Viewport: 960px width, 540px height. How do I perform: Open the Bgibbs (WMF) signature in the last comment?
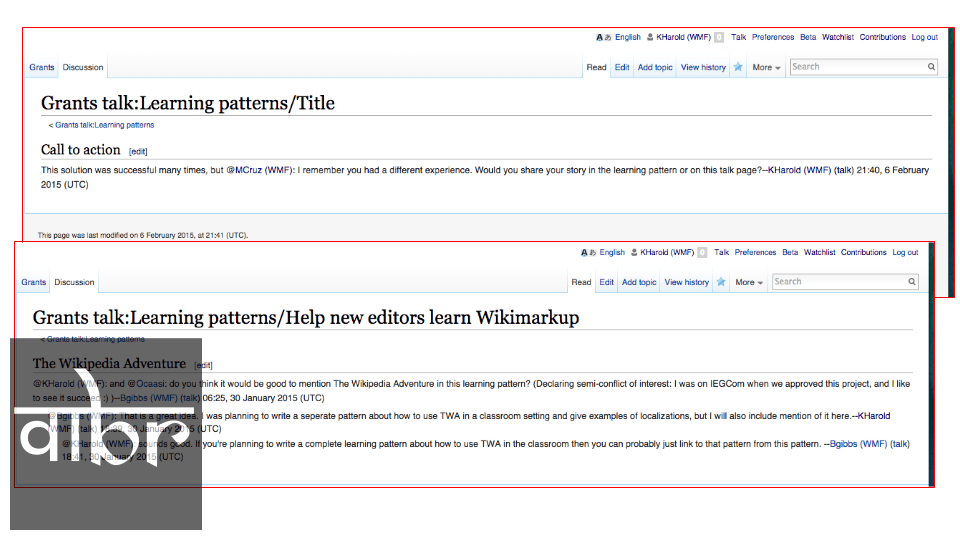click(858, 444)
